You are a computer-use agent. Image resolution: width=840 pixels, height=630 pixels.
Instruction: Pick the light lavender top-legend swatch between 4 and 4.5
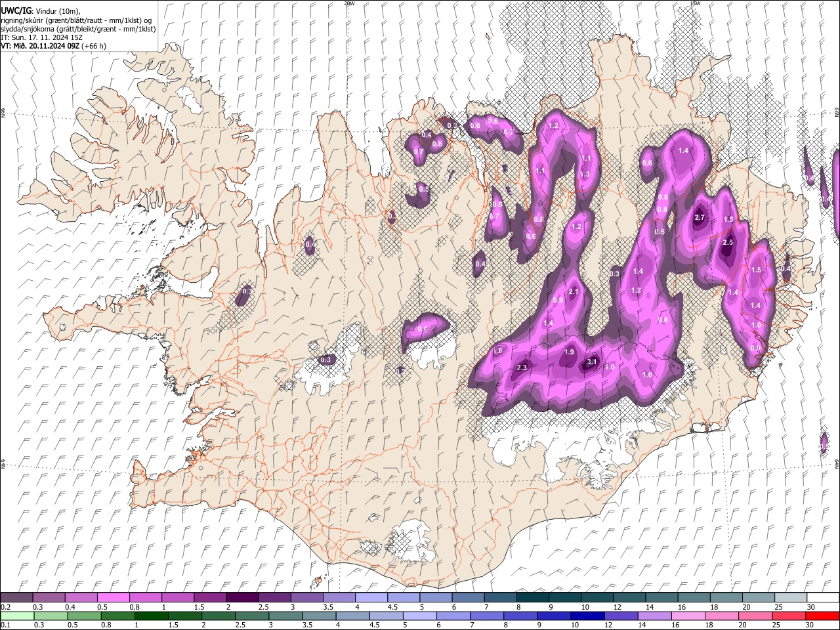coord(371,597)
